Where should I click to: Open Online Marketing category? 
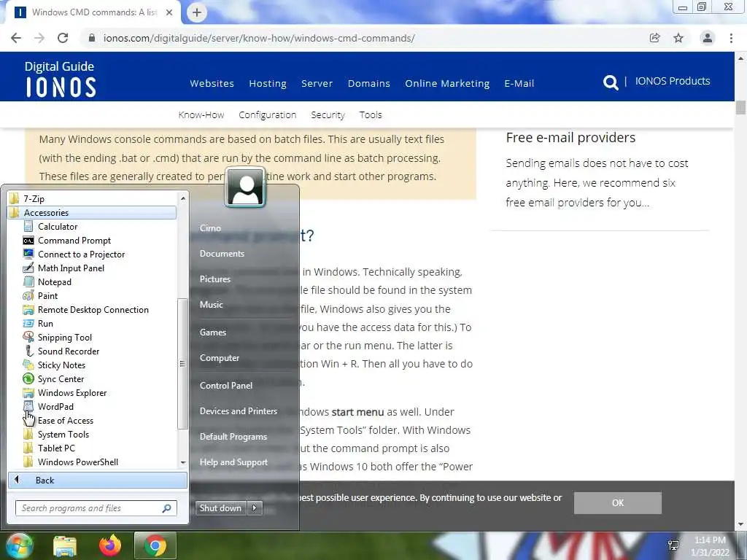click(447, 83)
